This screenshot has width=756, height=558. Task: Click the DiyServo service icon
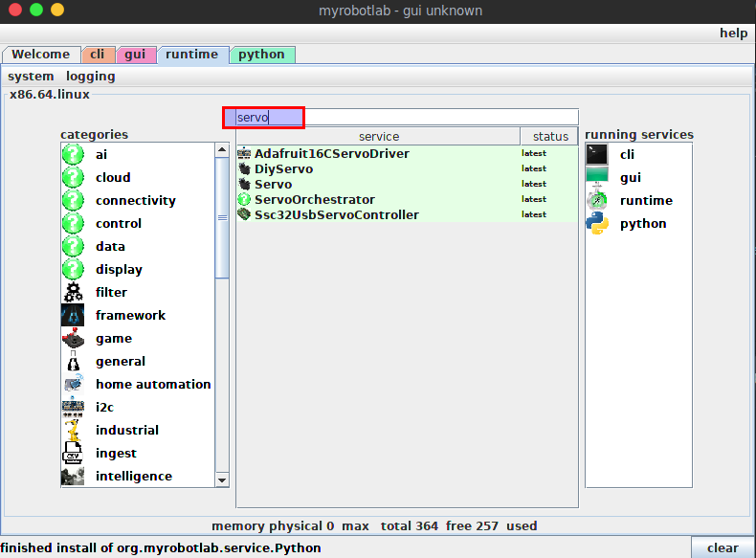(244, 168)
